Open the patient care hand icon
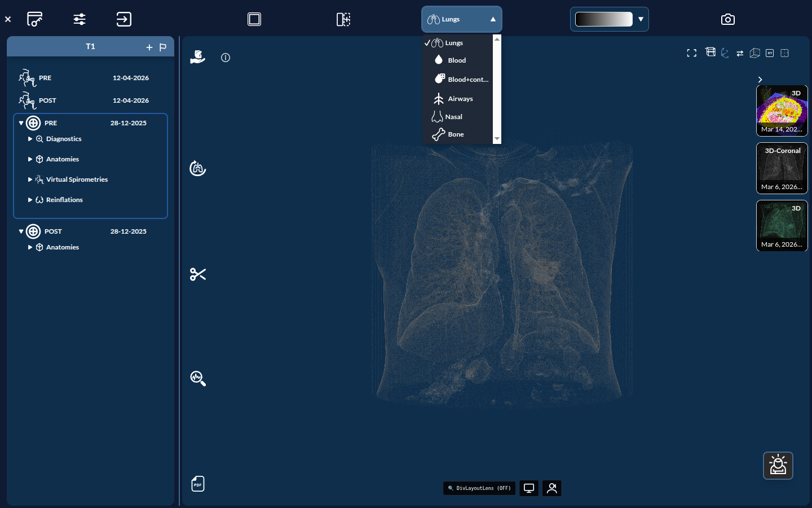This screenshot has height=508, width=812. pos(197,56)
